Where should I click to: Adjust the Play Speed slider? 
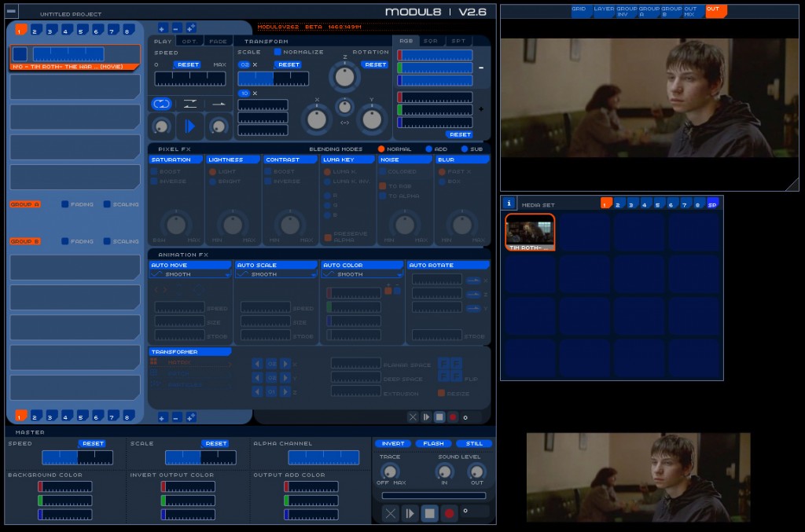coord(190,79)
